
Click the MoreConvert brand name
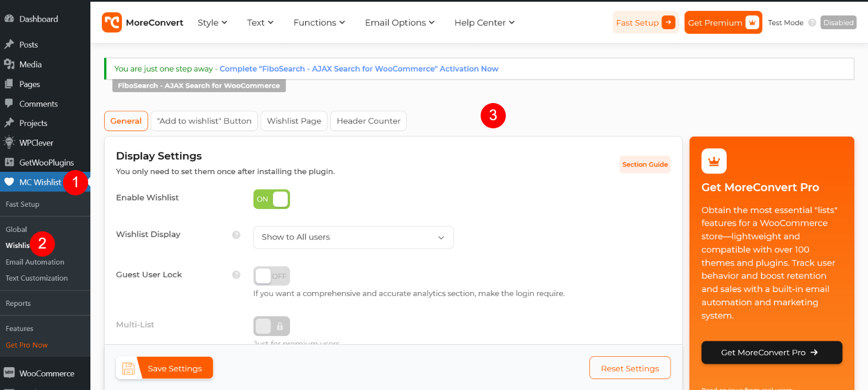(x=154, y=23)
